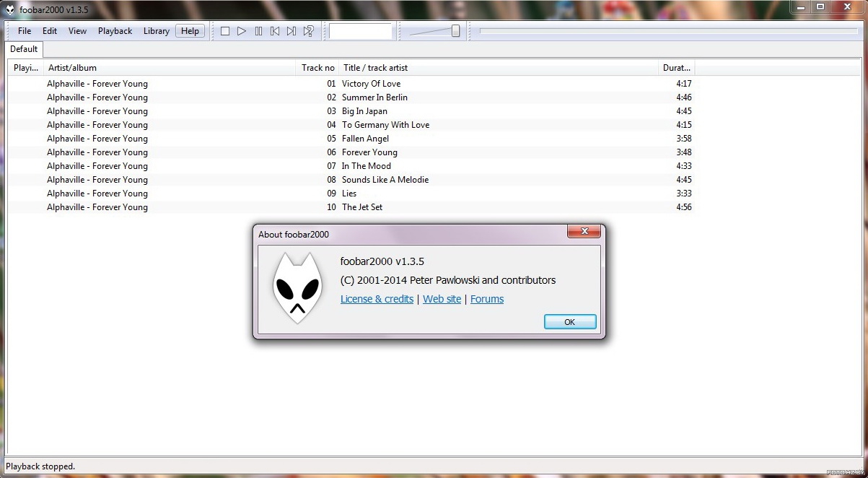Select track The Jet Set
This screenshot has height=478, width=868.
click(362, 207)
